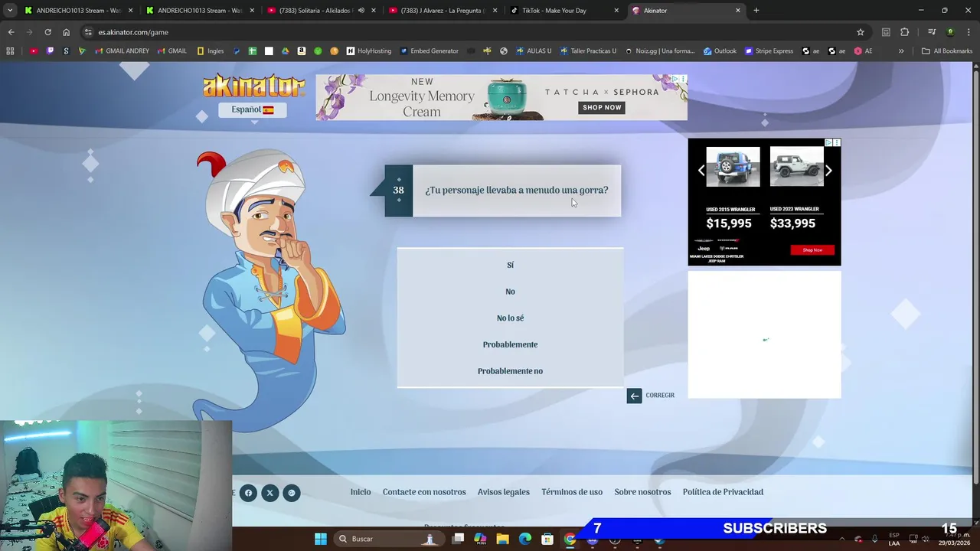Expand hidden bookmarks chevron
This screenshot has width=980, height=551.
901,51
